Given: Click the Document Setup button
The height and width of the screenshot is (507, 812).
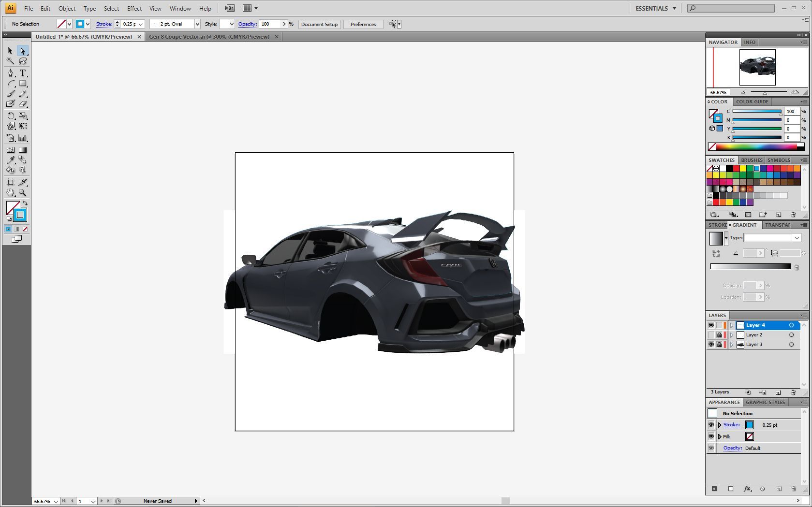Looking at the screenshot, I should pyautogui.click(x=319, y=24).
